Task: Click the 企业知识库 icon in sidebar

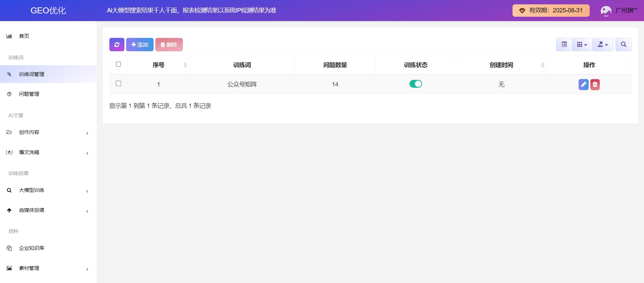Action: tap(9, 248)
